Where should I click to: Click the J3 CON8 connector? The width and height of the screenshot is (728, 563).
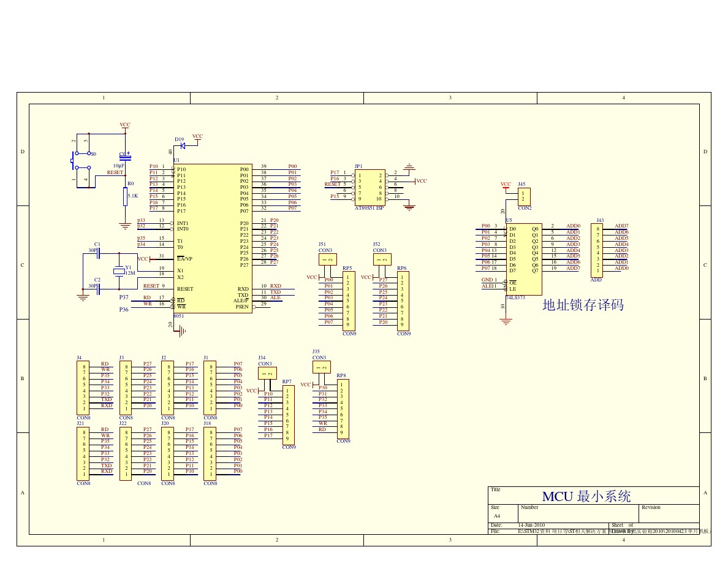click(126, 388)
